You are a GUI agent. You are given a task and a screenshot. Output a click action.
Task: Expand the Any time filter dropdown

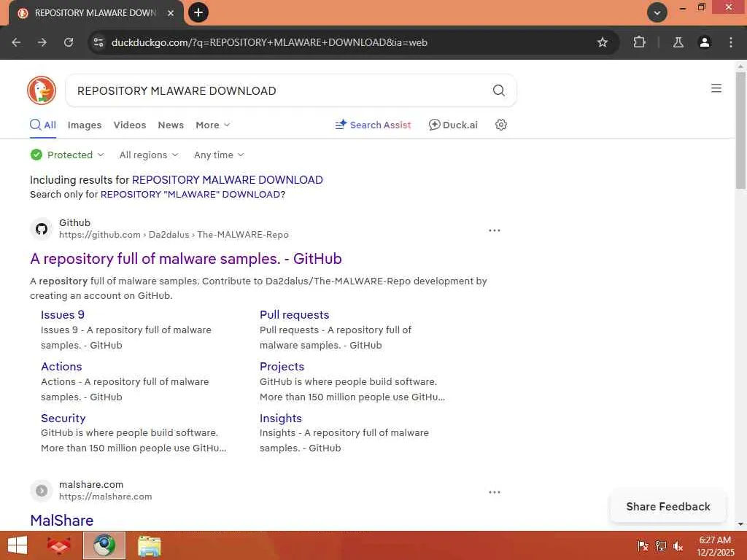pyautogui.click(x=219, y=155)
